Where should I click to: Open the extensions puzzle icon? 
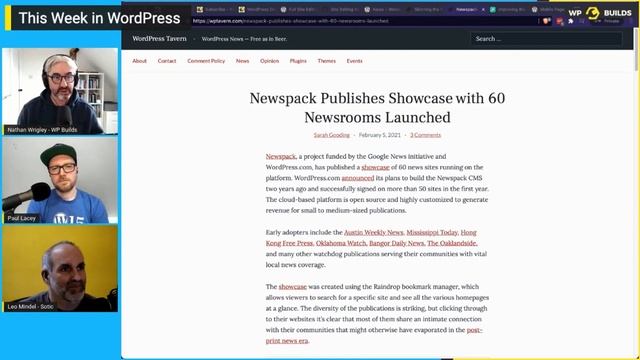pos(571,21)
